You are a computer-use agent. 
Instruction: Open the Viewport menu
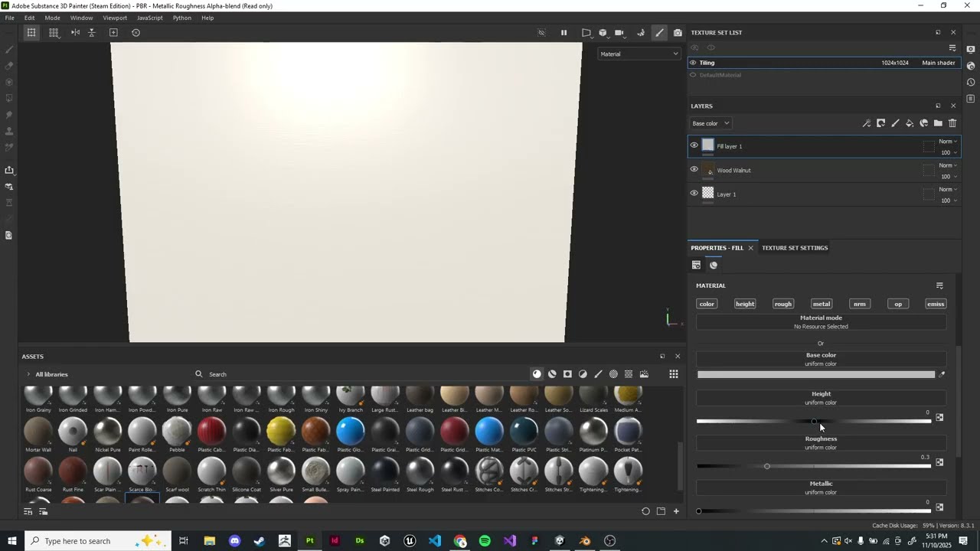click(x=115, y=18)
